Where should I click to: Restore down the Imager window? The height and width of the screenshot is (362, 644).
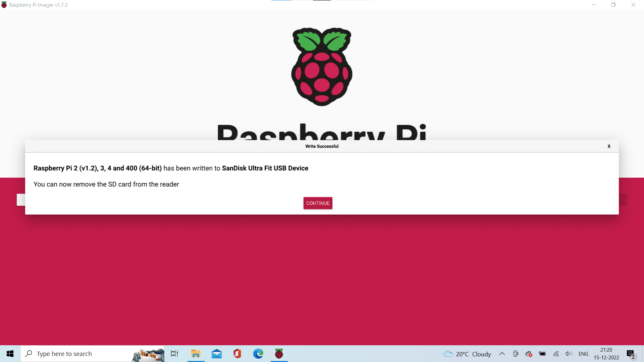pyautogui.click(x=613, y=5)
